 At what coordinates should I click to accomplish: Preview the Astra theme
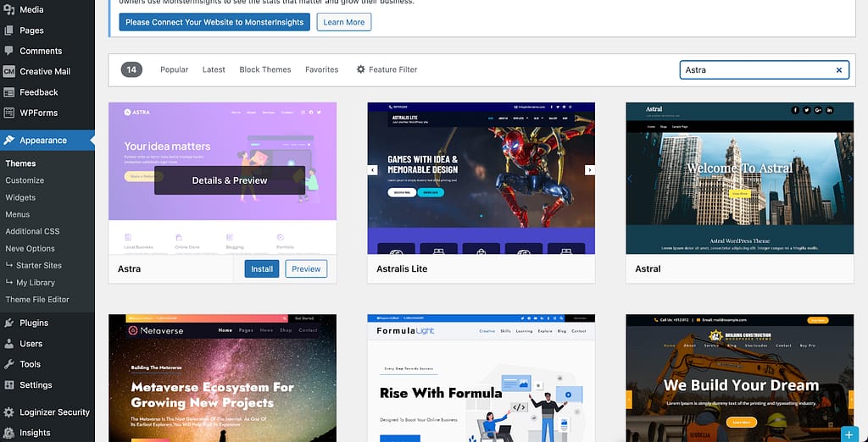tap(306, 269)
